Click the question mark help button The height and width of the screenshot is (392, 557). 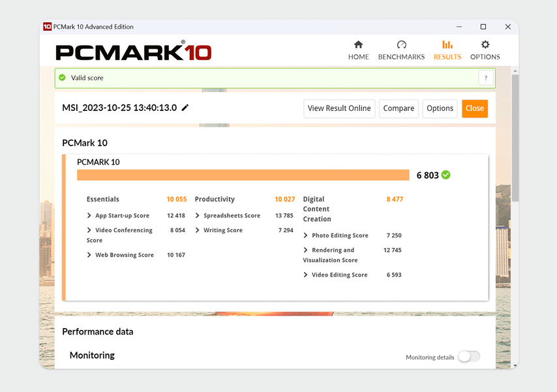[x=486, y=78]
